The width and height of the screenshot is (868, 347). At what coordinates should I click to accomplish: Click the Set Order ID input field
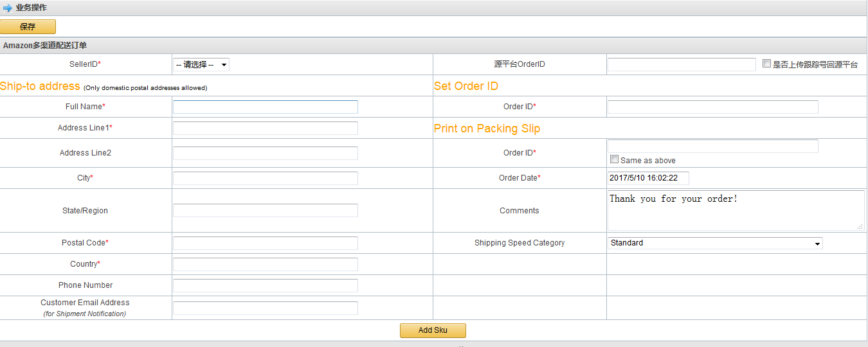[712, 107]
